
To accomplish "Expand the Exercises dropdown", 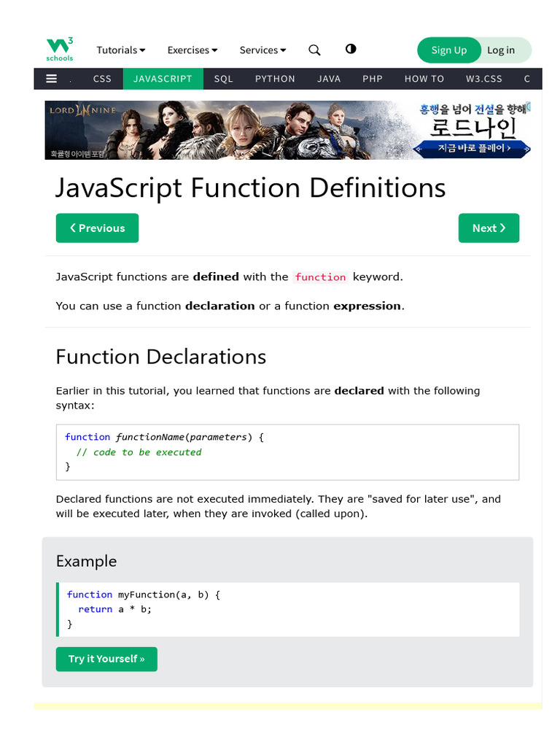I will [x=192, y=50].
